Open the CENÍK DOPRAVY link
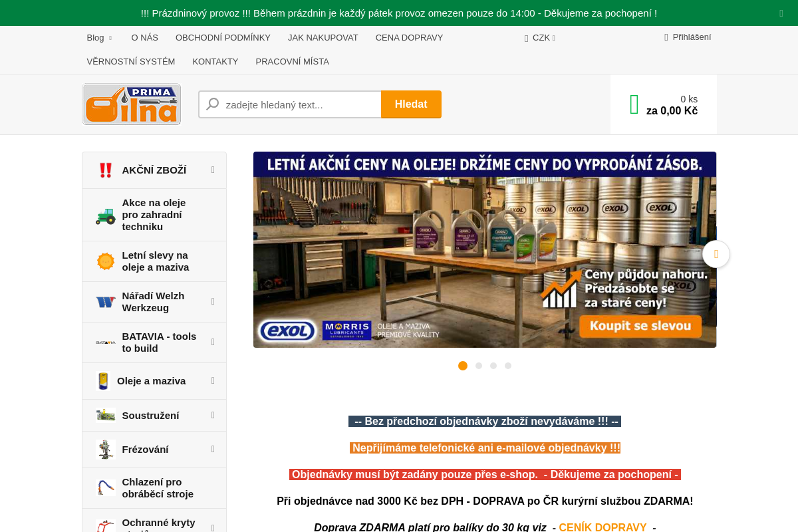This screenshot has width=798, height=532. (x=602, y=527)
